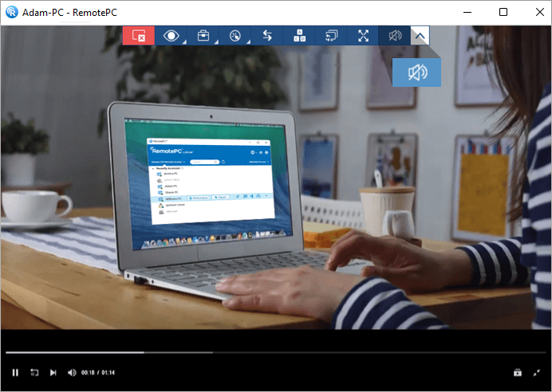Screen dimensions: 552x392
Task: Click the keyboard keys A C D icon
Action: 299,36
